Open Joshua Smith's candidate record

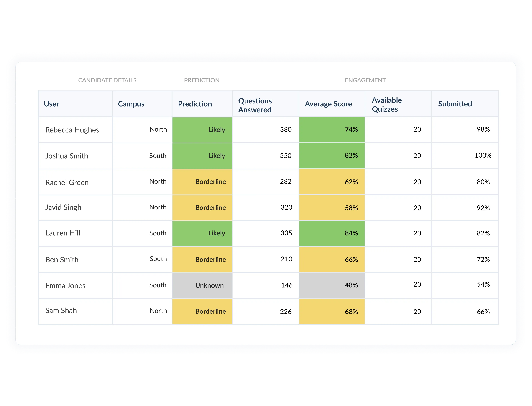[67, 156]
